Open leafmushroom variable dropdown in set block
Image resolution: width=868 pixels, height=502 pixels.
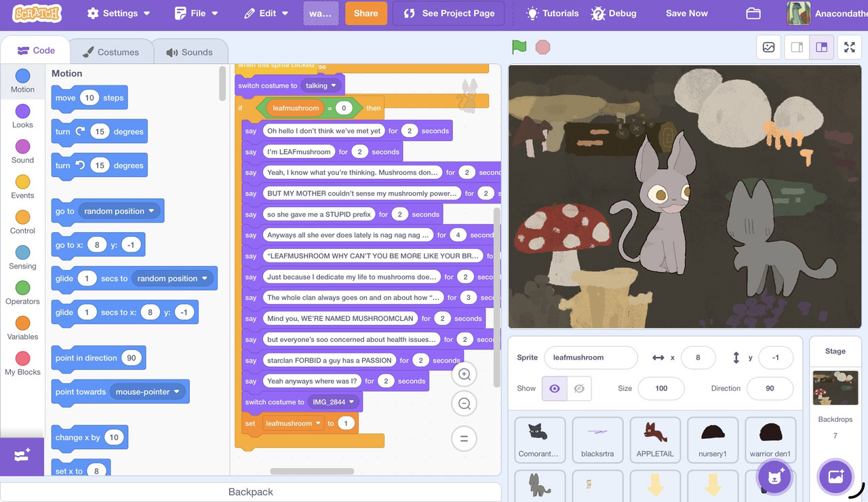pos(292,423)
